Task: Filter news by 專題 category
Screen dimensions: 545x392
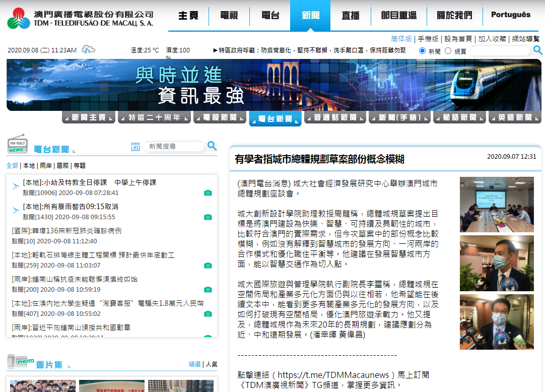Action: (x=80, y=166)
